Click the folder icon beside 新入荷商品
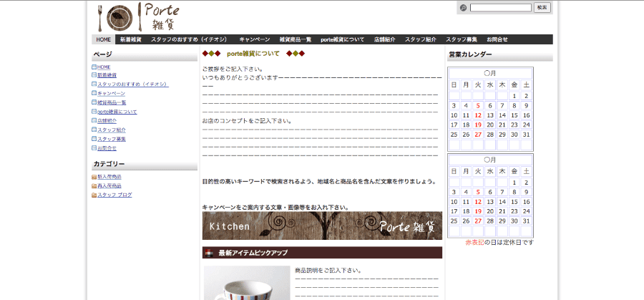644x300 pixels. coord(94,177)
